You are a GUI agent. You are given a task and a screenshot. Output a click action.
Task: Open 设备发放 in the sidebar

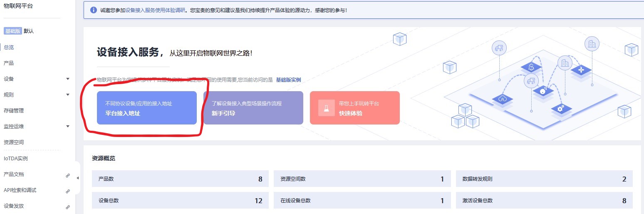coord(14,206)
